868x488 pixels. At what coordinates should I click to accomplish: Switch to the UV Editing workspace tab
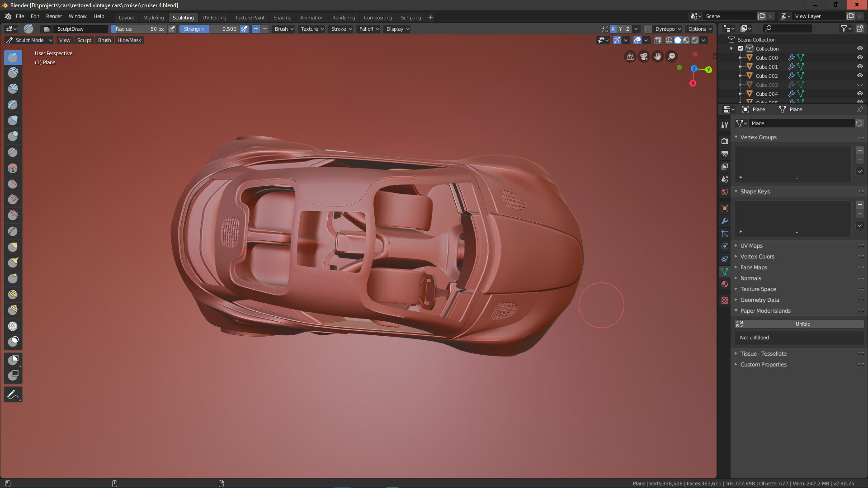click(214, 18)
